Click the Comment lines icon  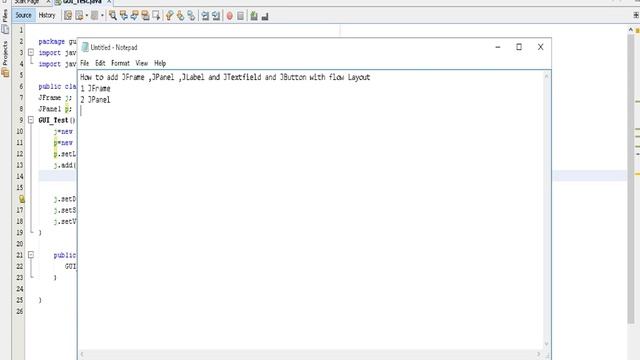pos(254,16)
